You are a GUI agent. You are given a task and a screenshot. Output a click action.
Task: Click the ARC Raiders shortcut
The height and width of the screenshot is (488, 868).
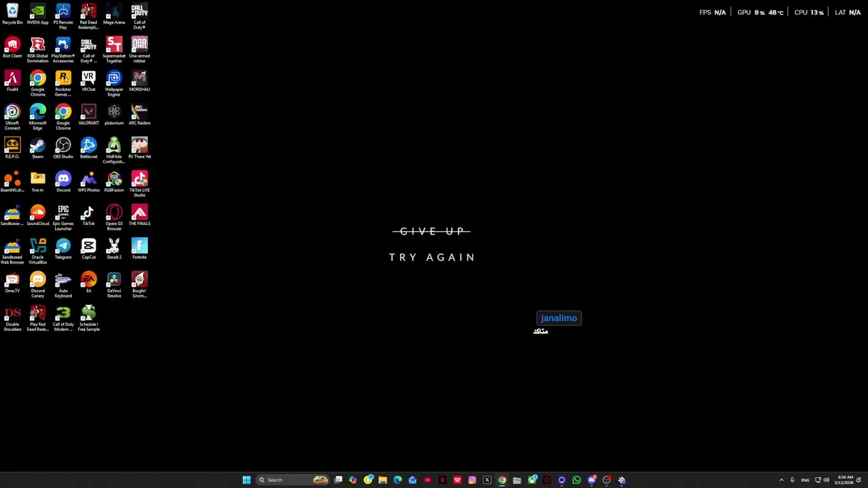[x=140, y=115]
